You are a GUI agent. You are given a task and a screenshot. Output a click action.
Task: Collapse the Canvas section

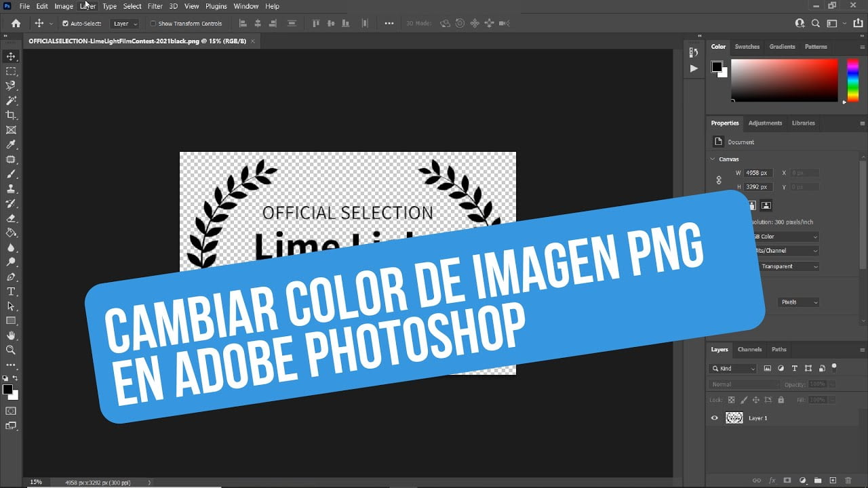(713, 159)
